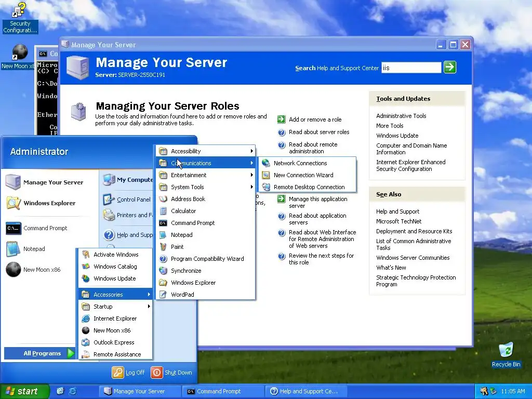Open Windows Explorer in Accessories submenu
The image size is (532, 399).
[205, 283]
